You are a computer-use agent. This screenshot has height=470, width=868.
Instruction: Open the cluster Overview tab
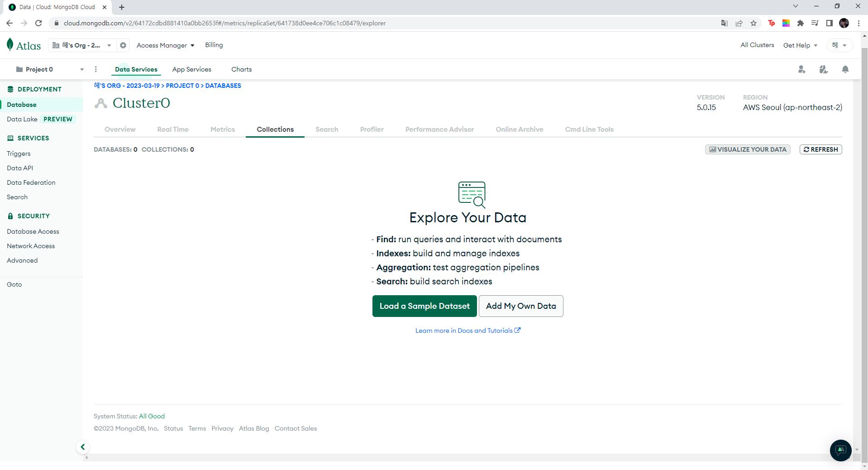pyautogui.click(x=120, y=129)
